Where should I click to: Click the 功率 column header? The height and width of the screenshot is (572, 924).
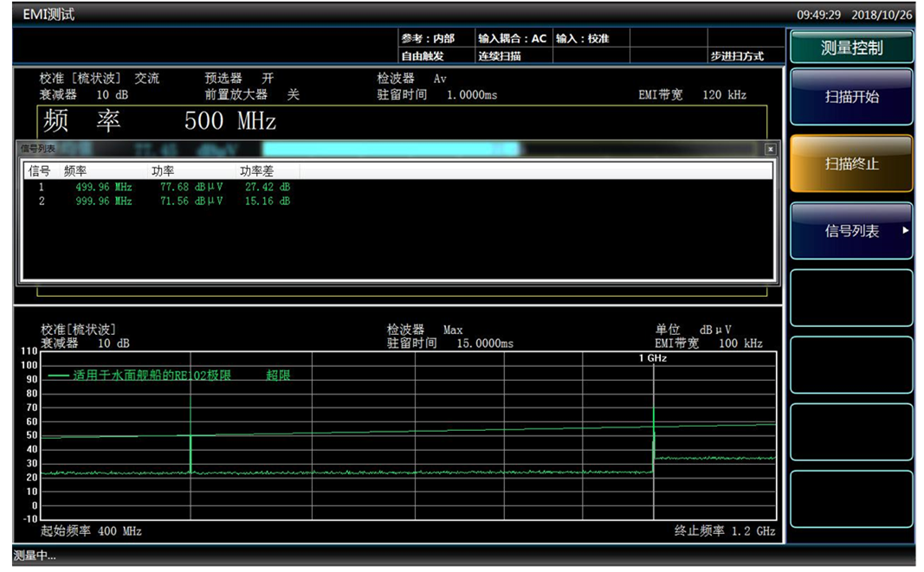coord(163,171)
